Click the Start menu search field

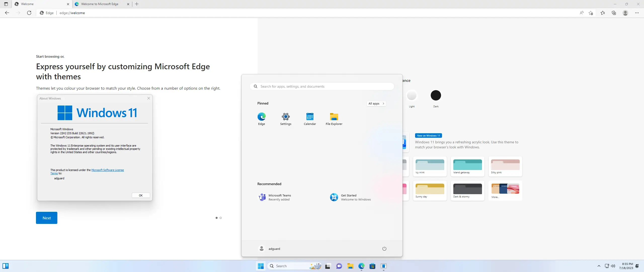pyautogui.click(x=322, y=86)
